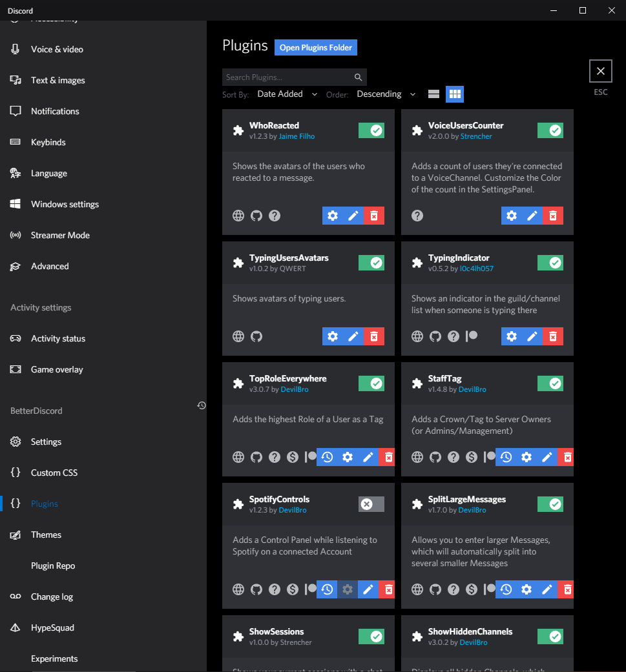The height and width of the screenshot is (672, 626).
Task: Click Open Plugins Folder button
Action: (315, 48)
